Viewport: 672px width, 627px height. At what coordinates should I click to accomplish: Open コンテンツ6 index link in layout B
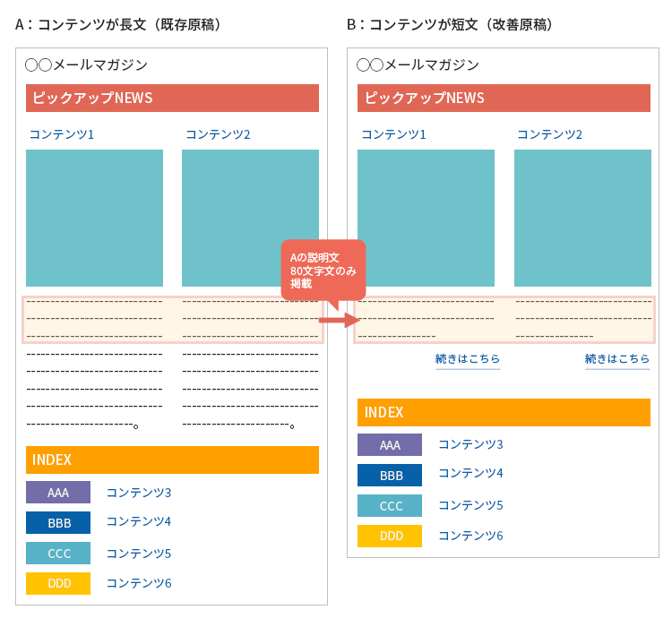click(470, 536)
